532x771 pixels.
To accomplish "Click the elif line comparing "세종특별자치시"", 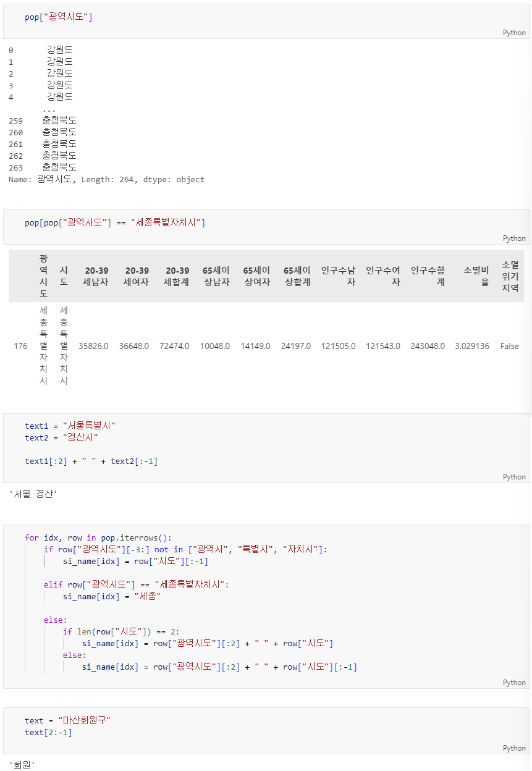I will pyautogui.click(x=136, y=584).
